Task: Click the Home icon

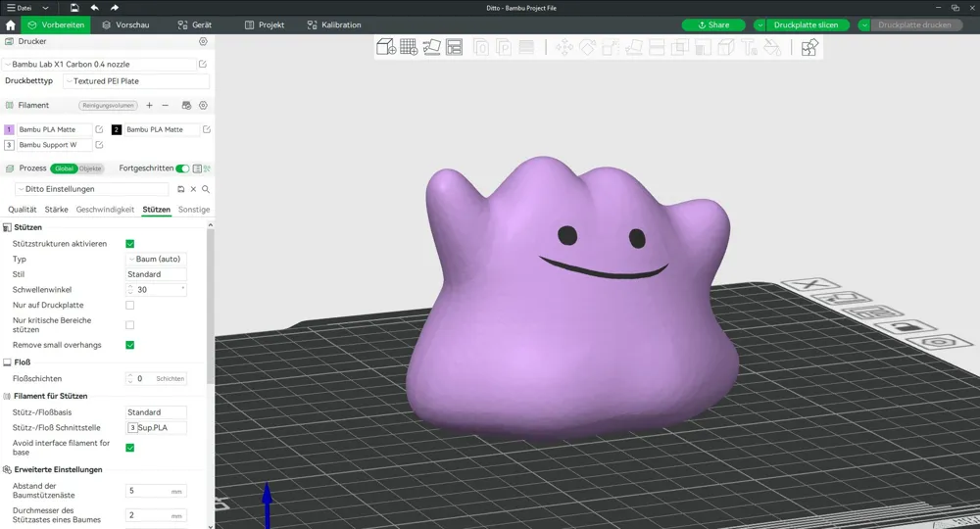Action: pos(11,25)
